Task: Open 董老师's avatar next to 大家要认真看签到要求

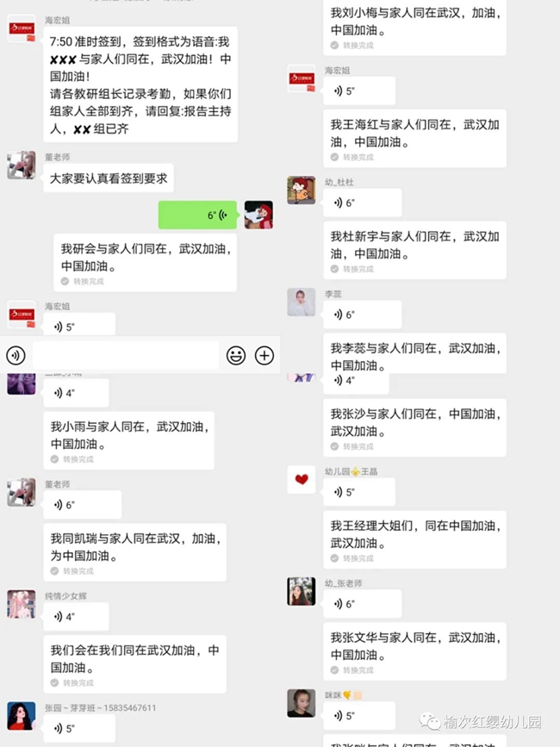Action: coord(22,165)
